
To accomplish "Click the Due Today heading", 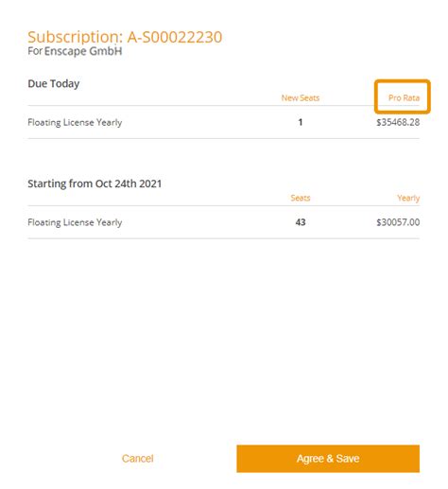I will point(54,83).
